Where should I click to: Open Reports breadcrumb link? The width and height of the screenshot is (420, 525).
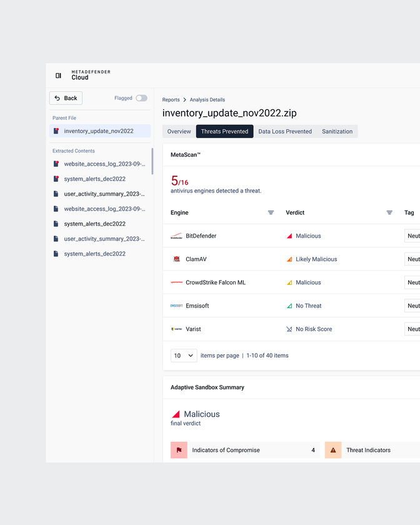point(171,100)
